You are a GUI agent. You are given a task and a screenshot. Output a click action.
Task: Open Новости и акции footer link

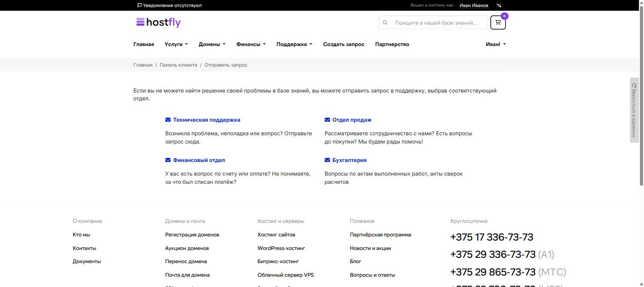pyautogui.click(x=370, y=248)
